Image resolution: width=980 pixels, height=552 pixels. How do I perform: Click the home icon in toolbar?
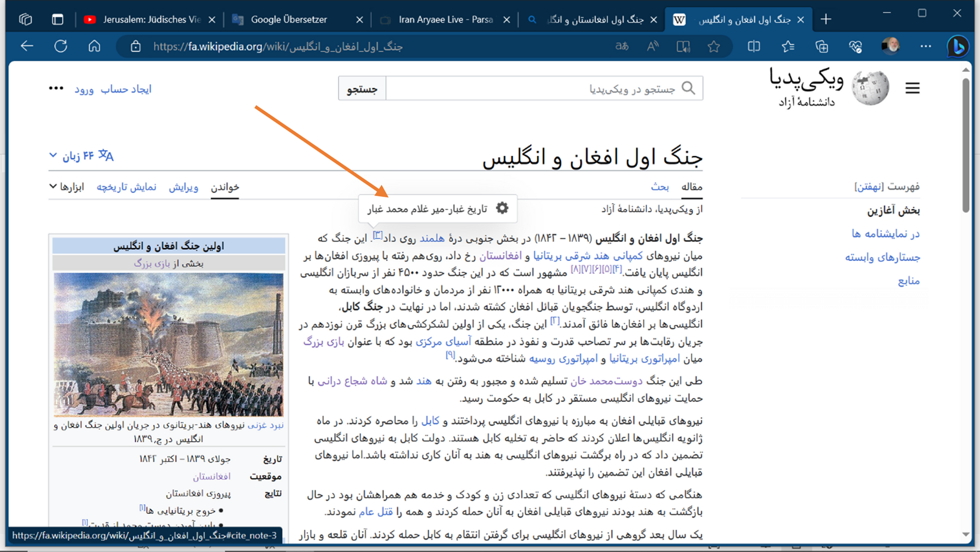(94, 46)
